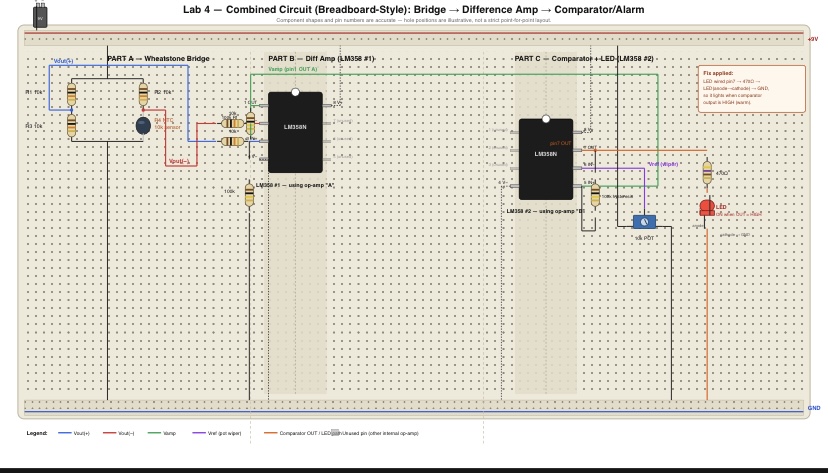Select resistor R3 10k in the bridge
The width and height of the screenshot is (828, 473).
72,126
